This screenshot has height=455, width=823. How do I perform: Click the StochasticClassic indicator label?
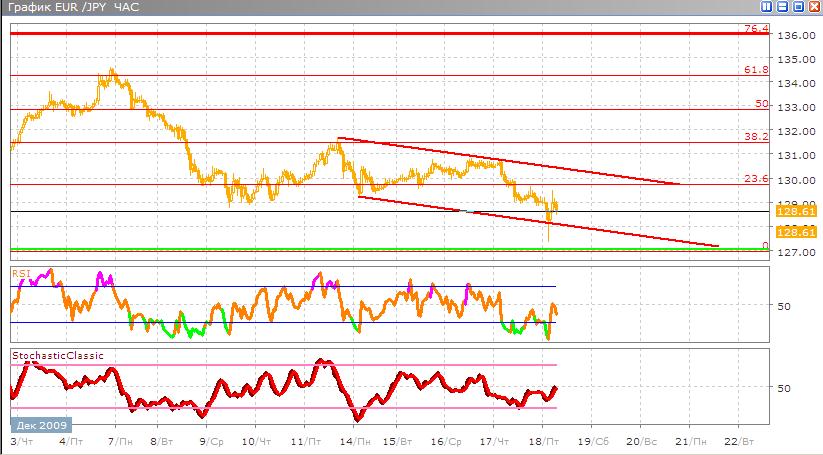pos(57,355)
